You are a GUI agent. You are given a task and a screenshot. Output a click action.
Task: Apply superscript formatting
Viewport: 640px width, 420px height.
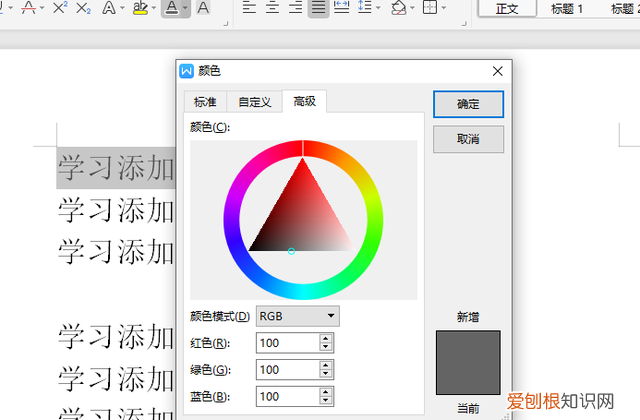coord(60,7)
